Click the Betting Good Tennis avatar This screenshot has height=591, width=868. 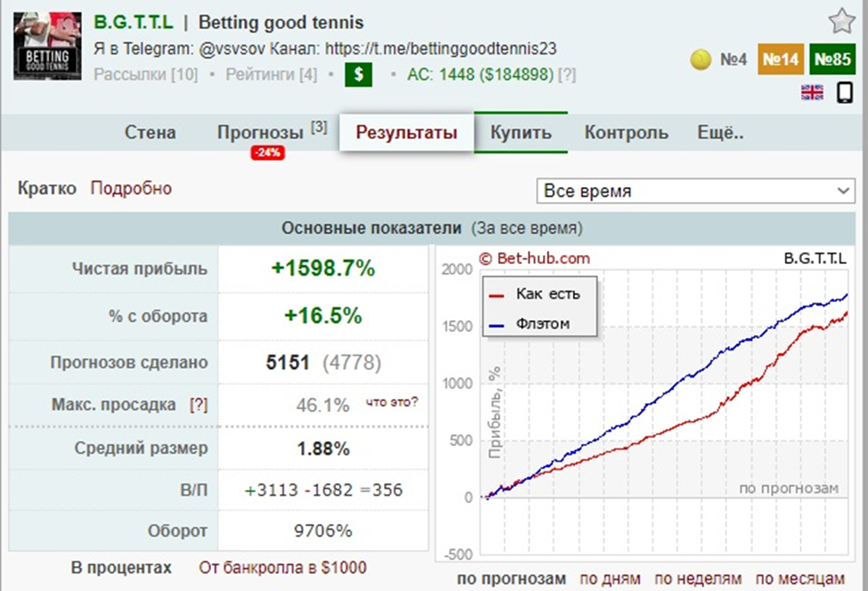(46, 46)
